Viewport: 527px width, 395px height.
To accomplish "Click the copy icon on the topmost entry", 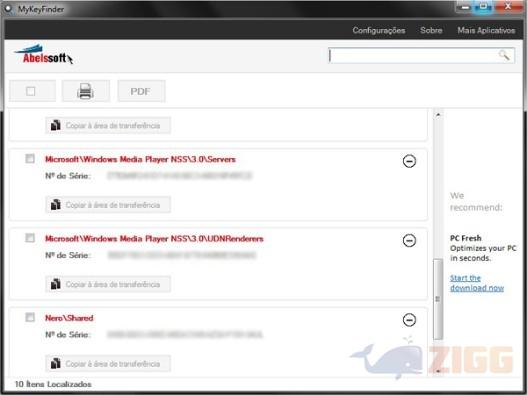I will (x=55, y=125).
